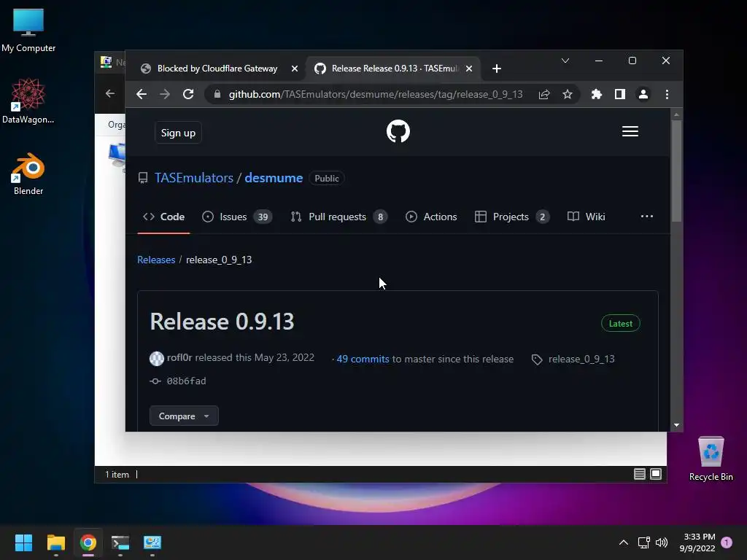Viewport: 747px width, 560px height.
Task: Click the GitHub URL address bar
Action: (x=376, y=94)
